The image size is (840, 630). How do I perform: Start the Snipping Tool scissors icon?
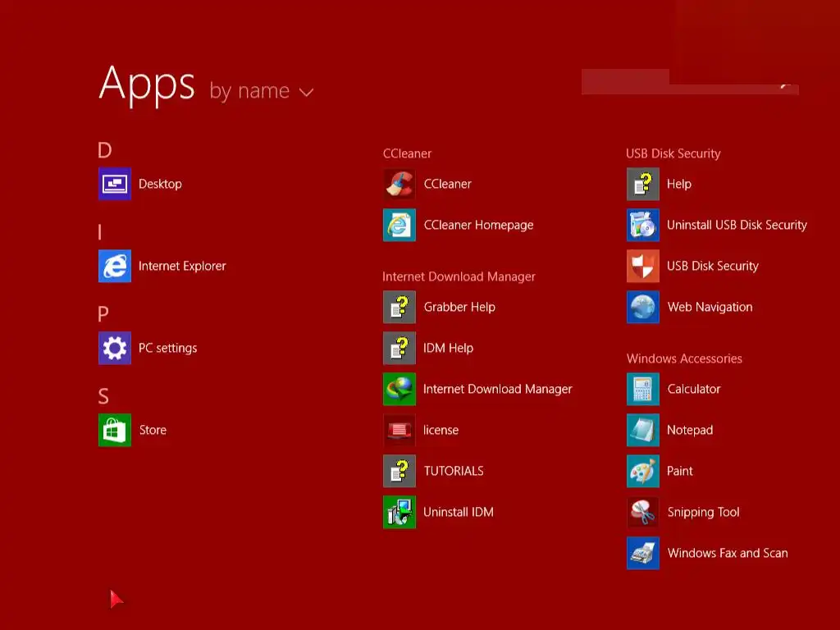(x=643, y=512)
